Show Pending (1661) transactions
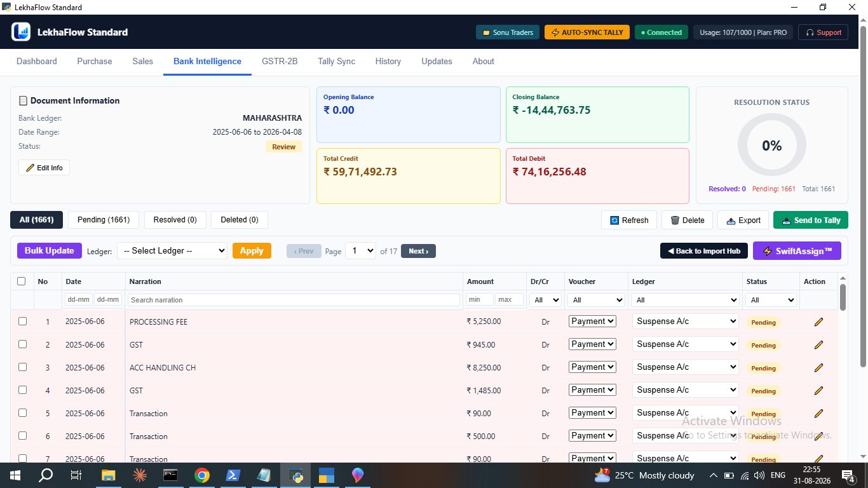This screenshot has height=488, width=868. pos(104,220)
